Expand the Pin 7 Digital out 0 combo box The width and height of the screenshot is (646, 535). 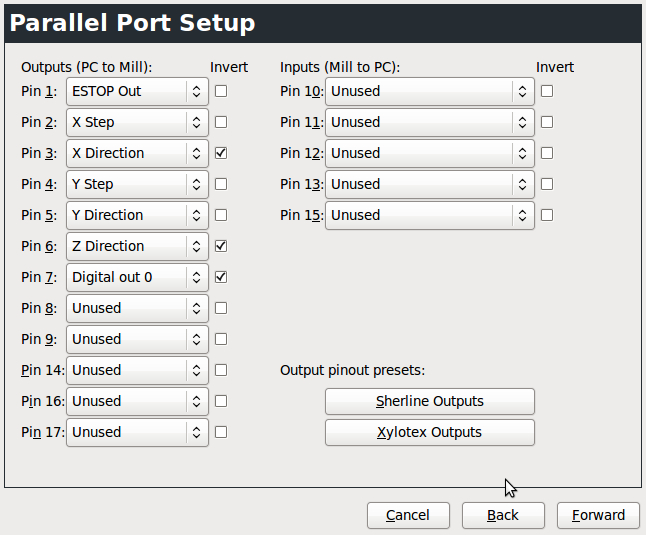pyautogui.click(x=137, y=277)
